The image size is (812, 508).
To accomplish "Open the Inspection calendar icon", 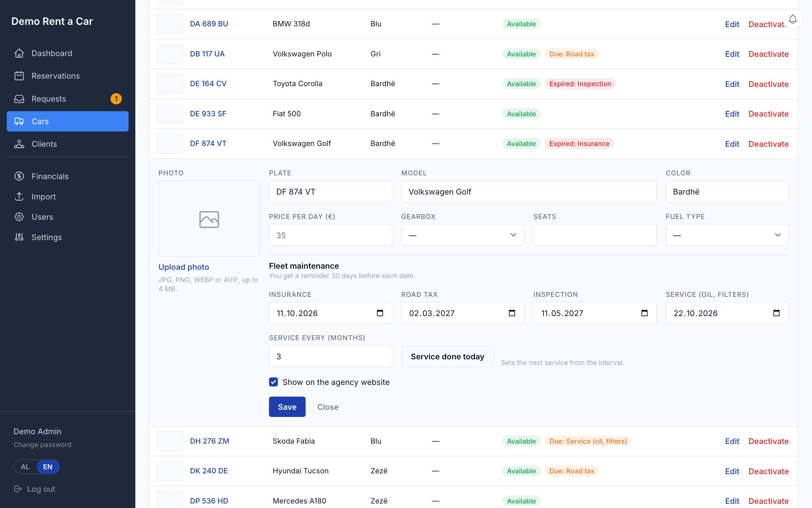I will coord(644,313).
